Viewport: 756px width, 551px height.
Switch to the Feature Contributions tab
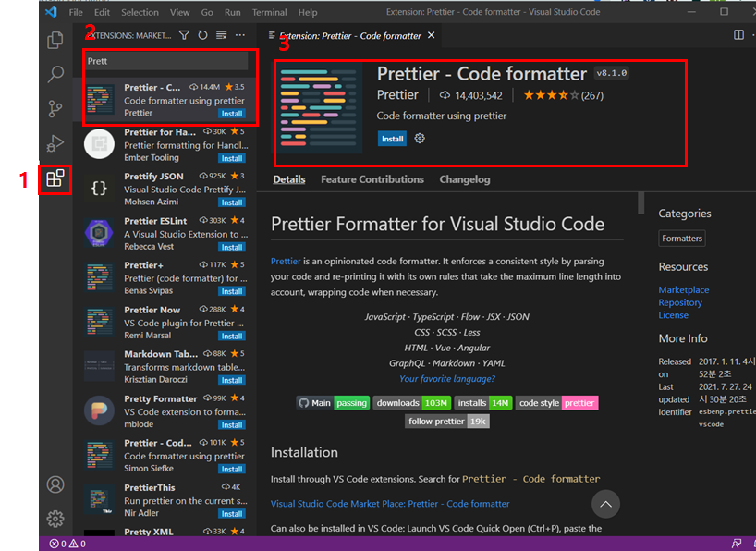[372, 179]
